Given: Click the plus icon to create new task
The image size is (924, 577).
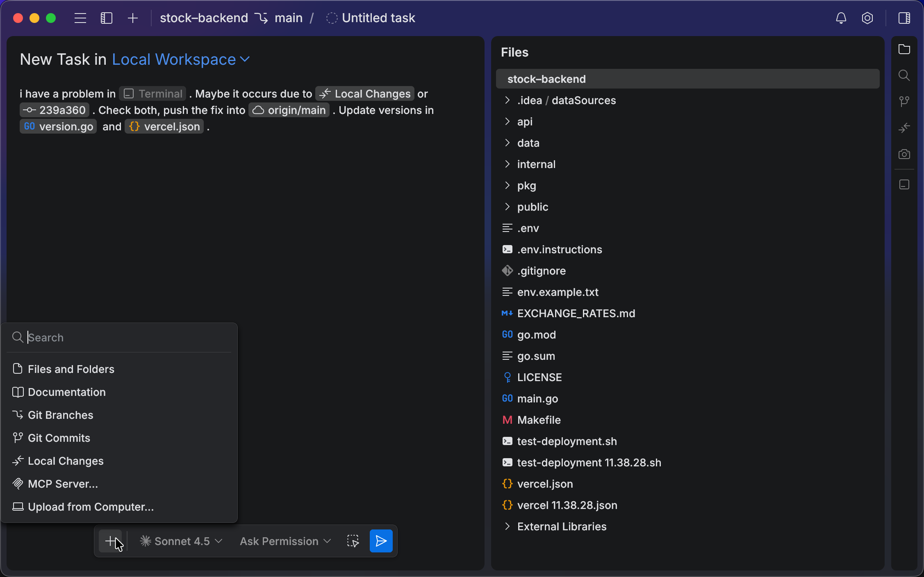Looking at the screenshot, I should (x=132, y=18).
